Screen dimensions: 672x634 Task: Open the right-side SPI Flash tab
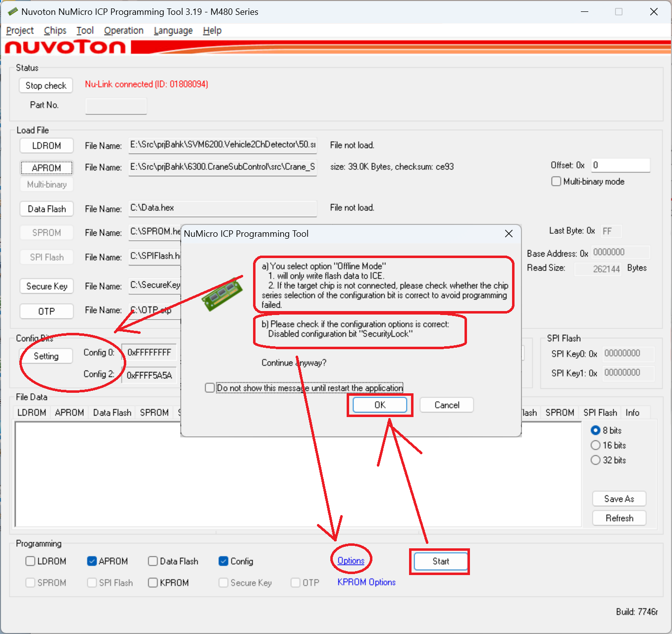pyautogui.click(x=600, y=413)
